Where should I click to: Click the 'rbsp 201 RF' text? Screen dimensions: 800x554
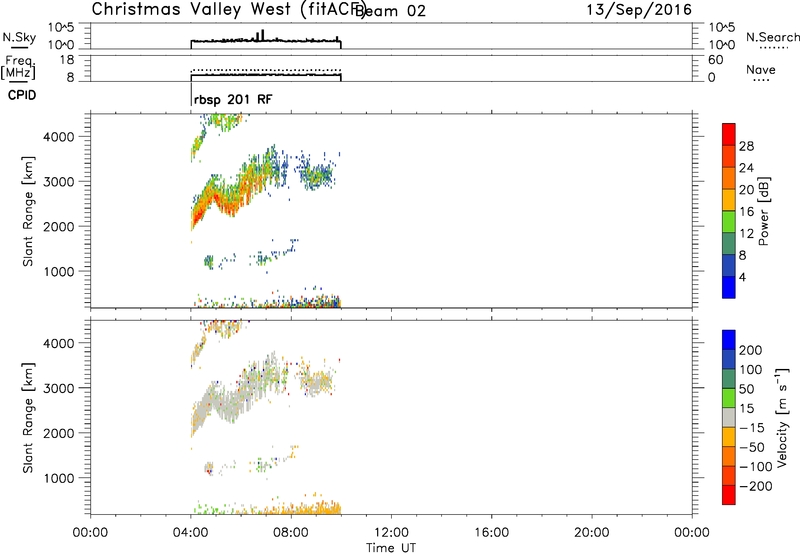(233, 99)
